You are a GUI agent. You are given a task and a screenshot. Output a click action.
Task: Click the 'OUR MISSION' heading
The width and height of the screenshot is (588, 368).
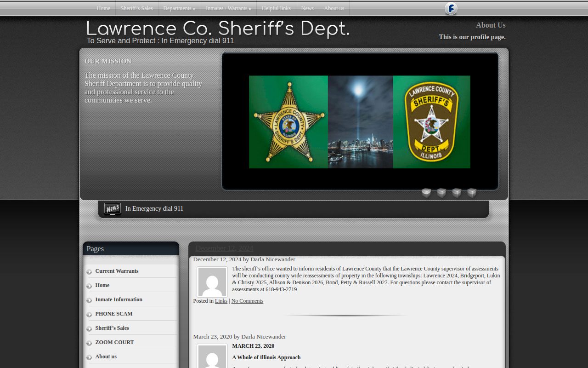pyautogui.click(x=108, y=61)
